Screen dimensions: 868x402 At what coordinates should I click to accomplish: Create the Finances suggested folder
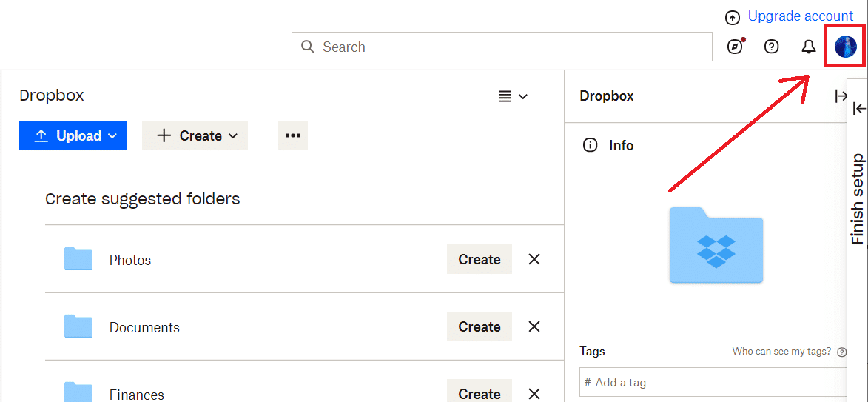coord(480,392)
